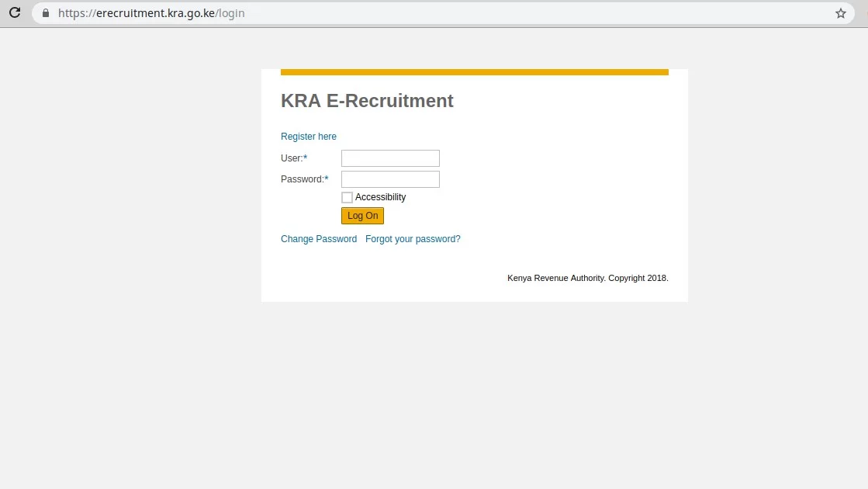Open the Forgot your password? link
This screenshot has height=489, width=868.
tap(413, 239)
